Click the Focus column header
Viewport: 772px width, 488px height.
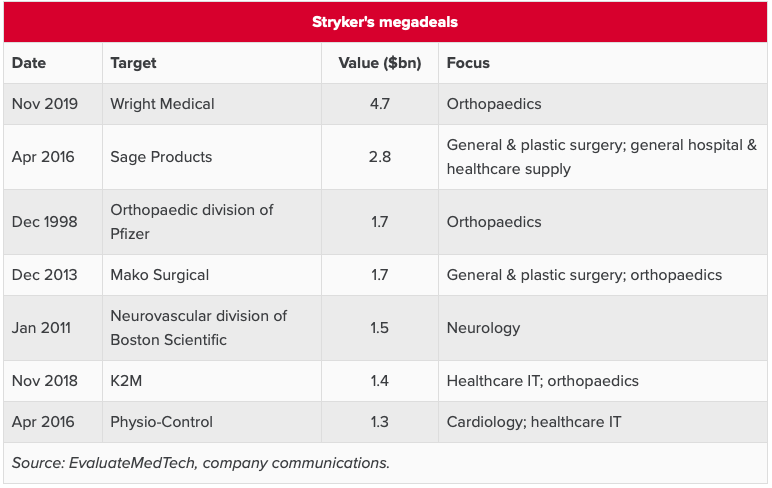click(468, 63)
